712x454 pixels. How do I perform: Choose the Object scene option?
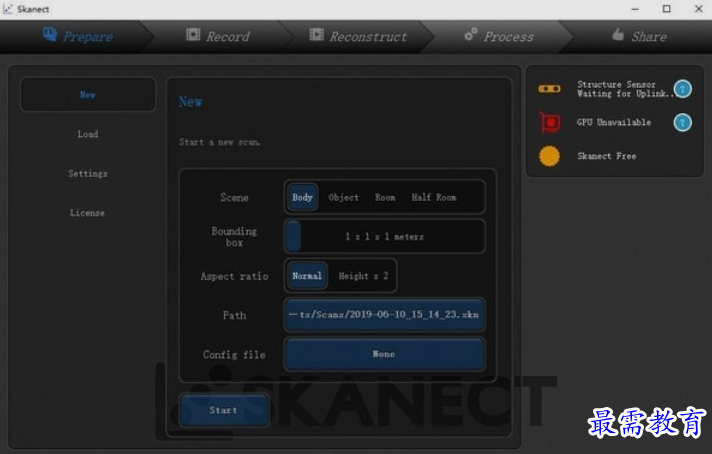tap(343, 197)
